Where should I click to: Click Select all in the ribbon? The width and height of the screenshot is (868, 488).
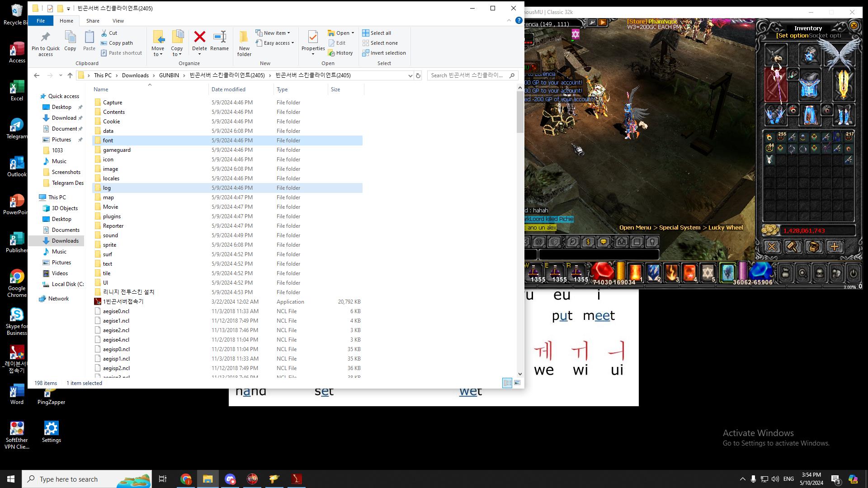pos(377,33)
